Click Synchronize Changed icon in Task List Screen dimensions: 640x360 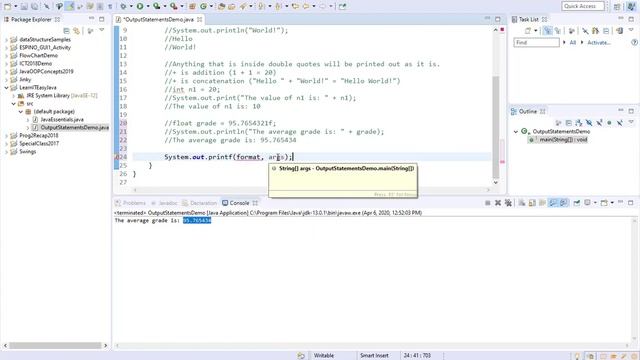(x=620, y=31)
